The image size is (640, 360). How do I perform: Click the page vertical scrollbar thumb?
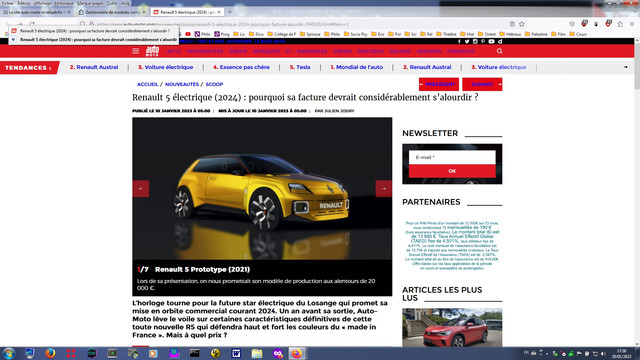pos(637,66)
